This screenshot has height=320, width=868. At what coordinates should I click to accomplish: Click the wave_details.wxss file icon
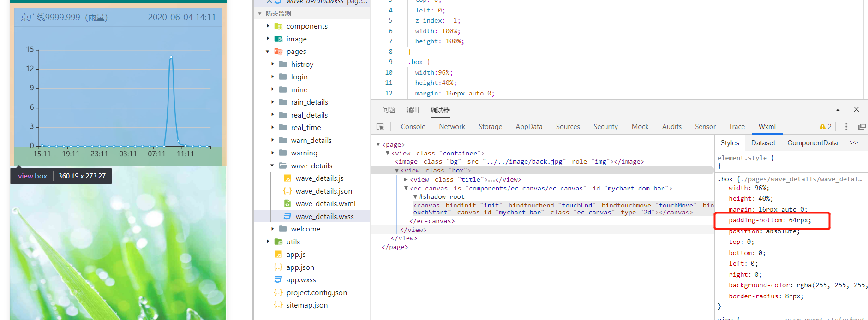tap(287, 216)
